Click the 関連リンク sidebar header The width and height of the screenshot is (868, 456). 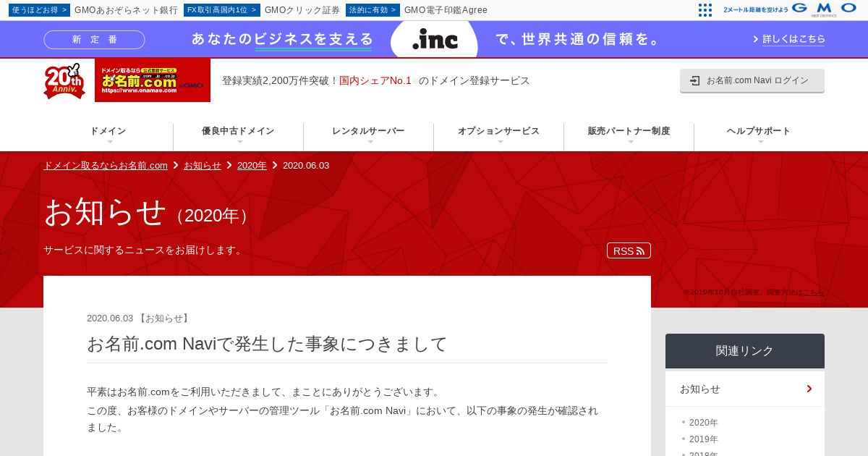(745, 351)
